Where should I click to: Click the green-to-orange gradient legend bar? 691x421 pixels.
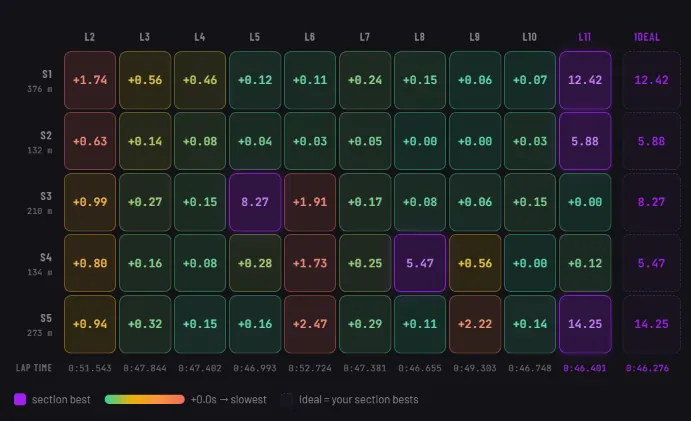(145, 399)
